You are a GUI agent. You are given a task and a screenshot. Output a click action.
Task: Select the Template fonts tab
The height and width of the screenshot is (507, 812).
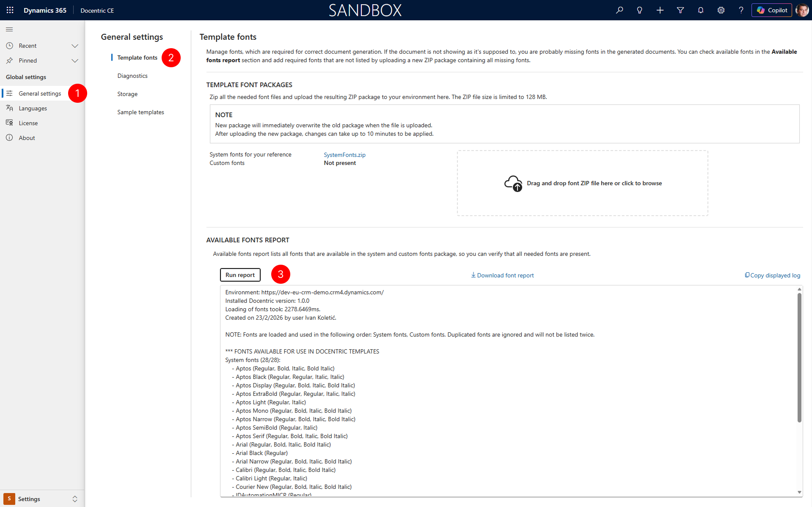point(137,58)
